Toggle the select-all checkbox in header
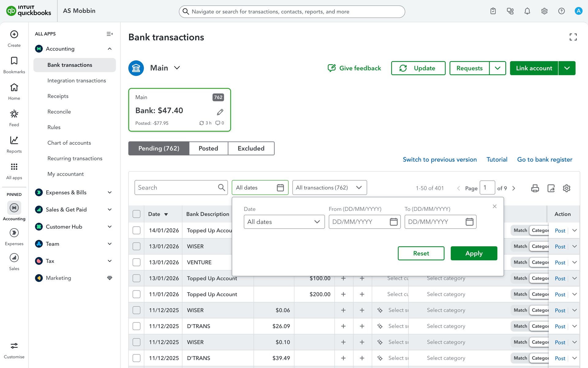 click(x=137, y=214)
